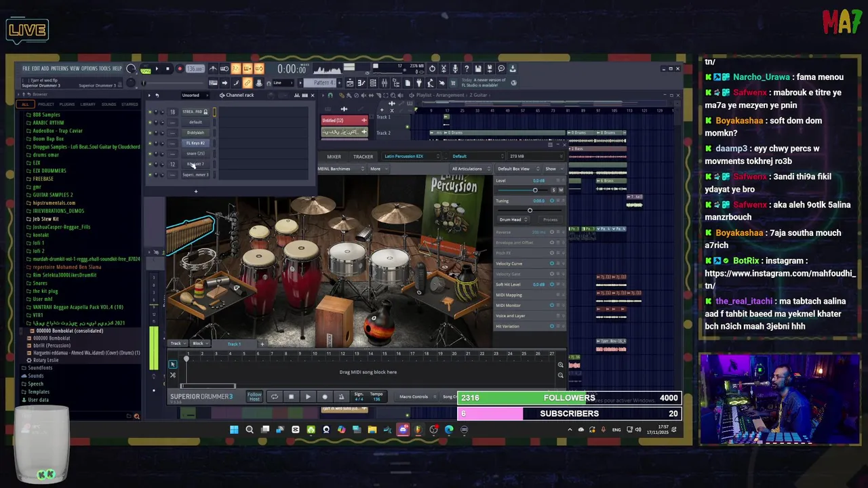The width and height of the screenshot is (868, 488).
Task: Click the Level slider handle
Action: [x=535, y=190]
